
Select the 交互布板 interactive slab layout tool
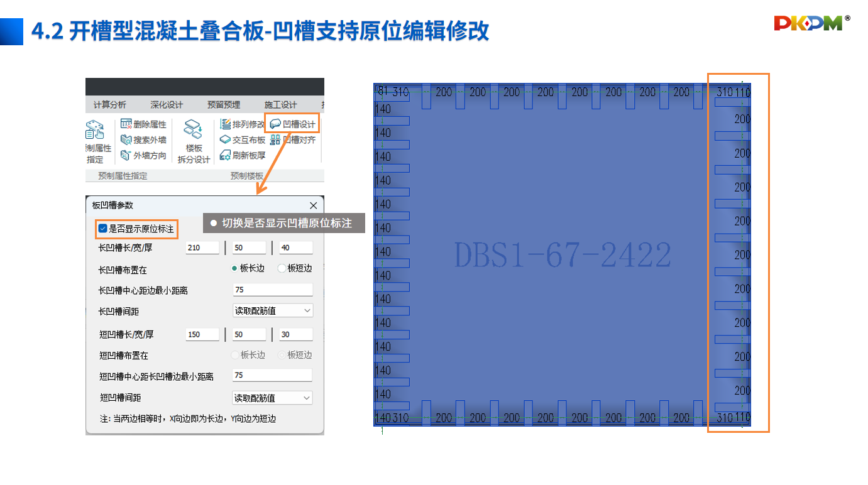point(243,139)
